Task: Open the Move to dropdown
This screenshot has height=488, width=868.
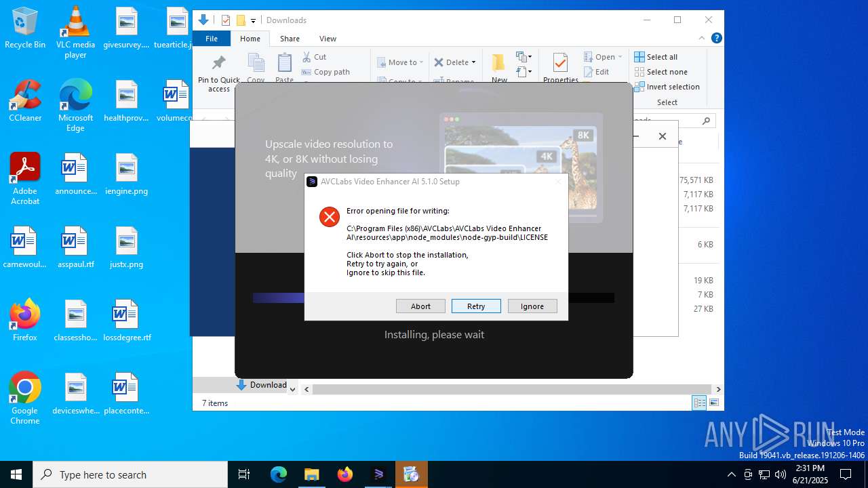Action: point(400,62)
